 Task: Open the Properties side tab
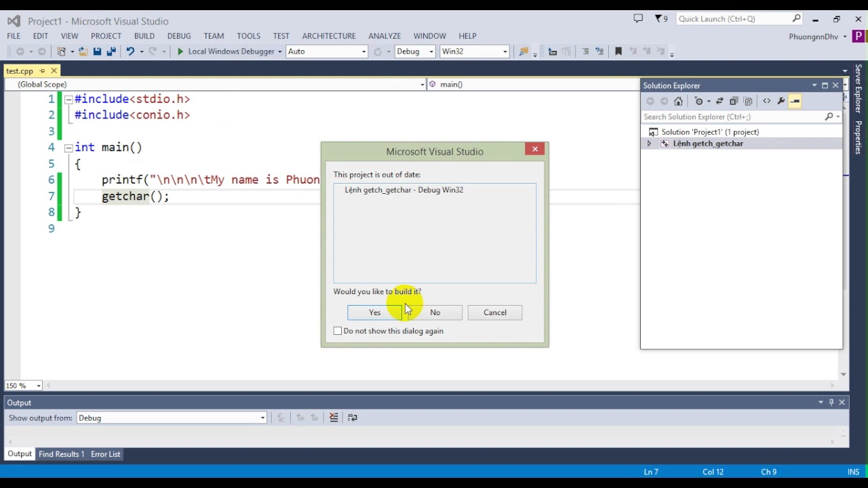[x=859, y=138]
